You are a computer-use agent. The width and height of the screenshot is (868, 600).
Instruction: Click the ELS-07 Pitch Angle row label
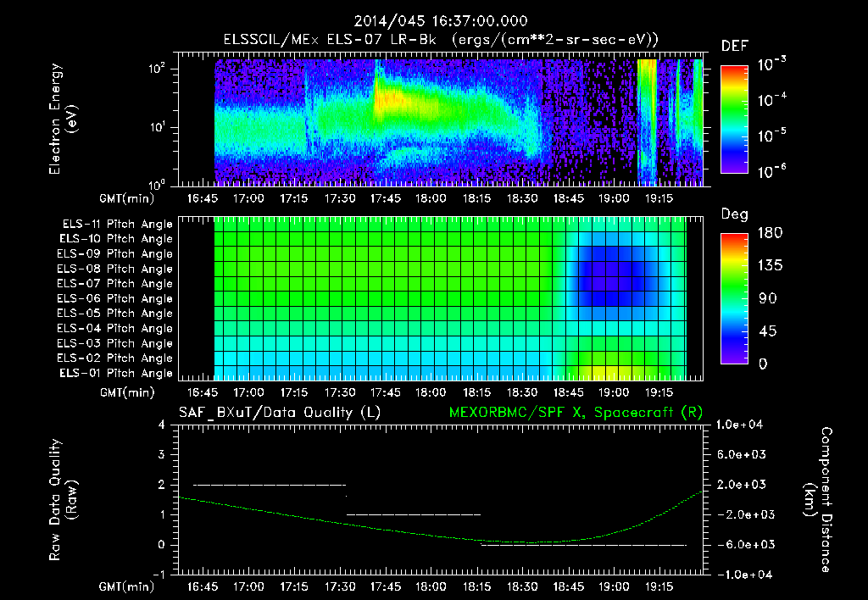pyautogui.click(x=115, y=284)
